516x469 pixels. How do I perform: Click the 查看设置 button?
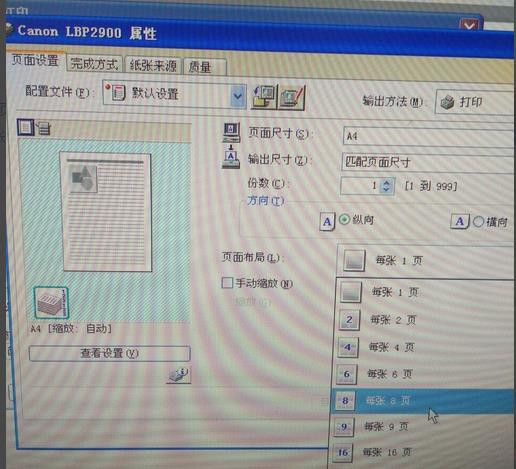coord(110,353)
